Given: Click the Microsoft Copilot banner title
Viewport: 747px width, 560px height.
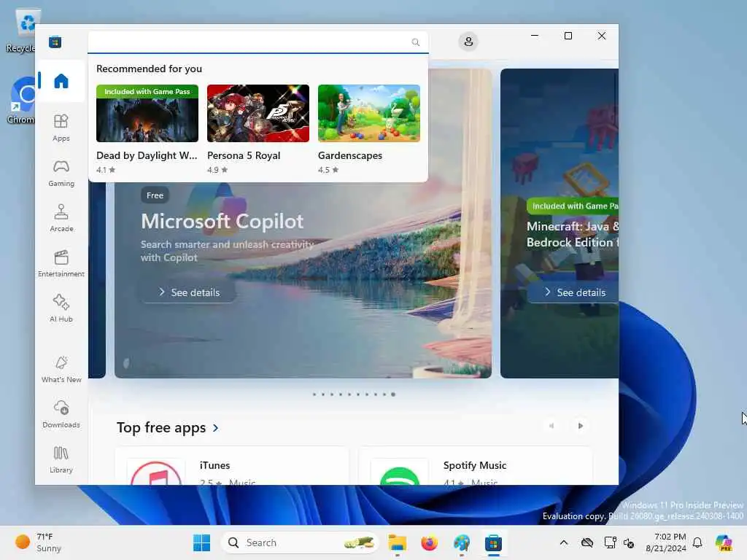Looking at the screenshot, I should (x=222, y=222).
